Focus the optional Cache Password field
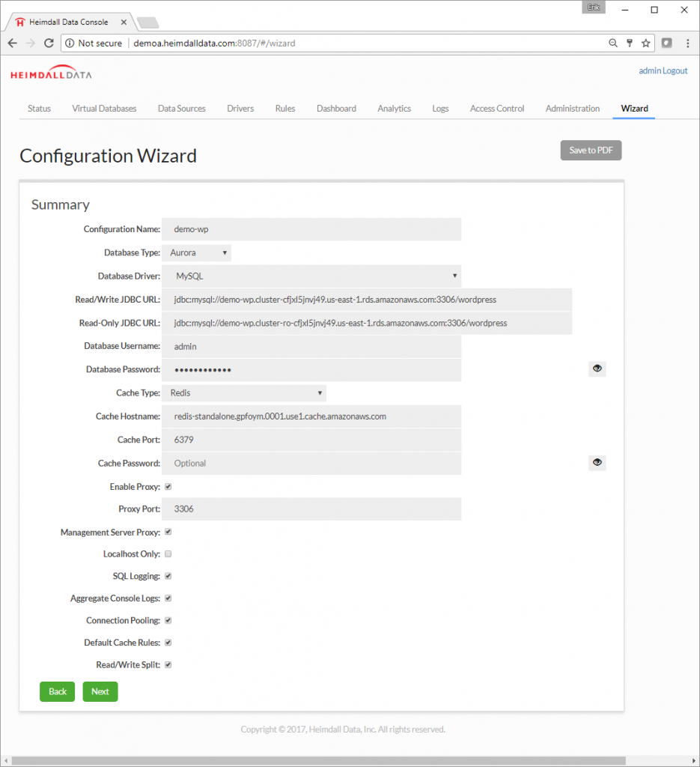This screenshot has width=700, height=767. [311, 463]
